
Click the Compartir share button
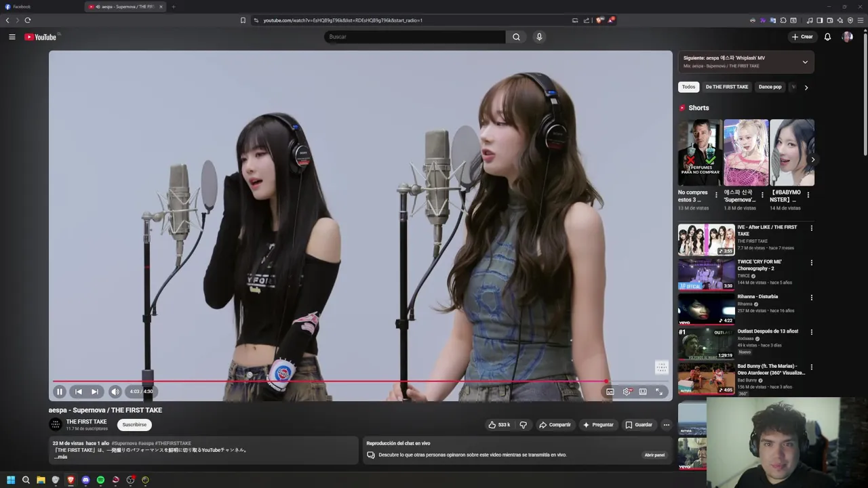coord(555,425)
